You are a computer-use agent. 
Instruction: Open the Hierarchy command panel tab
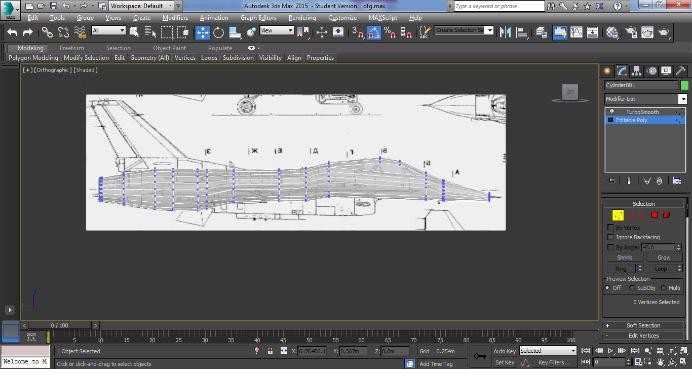636,71
